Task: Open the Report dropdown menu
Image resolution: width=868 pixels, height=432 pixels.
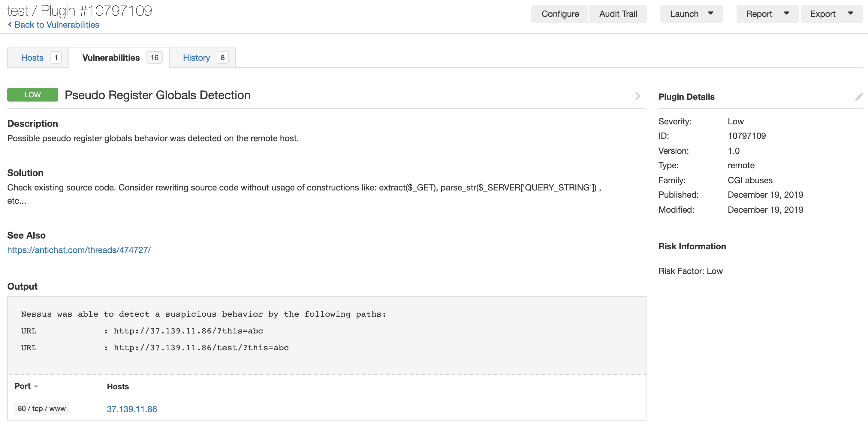Action: (x=767, y=14)
